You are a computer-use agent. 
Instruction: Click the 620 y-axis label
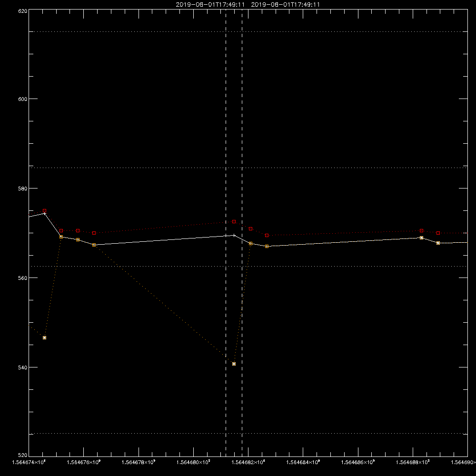(x=23, y=11)
